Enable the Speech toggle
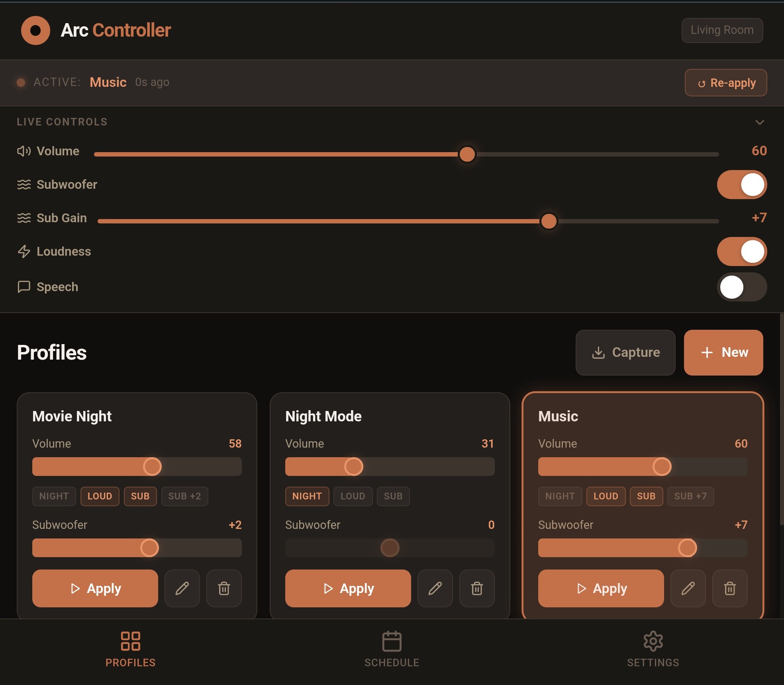The width and height of the screenshot is (784, 685). point(742,287)
